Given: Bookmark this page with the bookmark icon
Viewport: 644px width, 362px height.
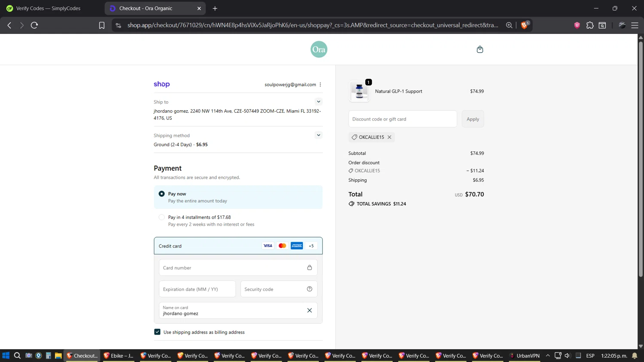Looking at the screenshot, I should 102,25.
